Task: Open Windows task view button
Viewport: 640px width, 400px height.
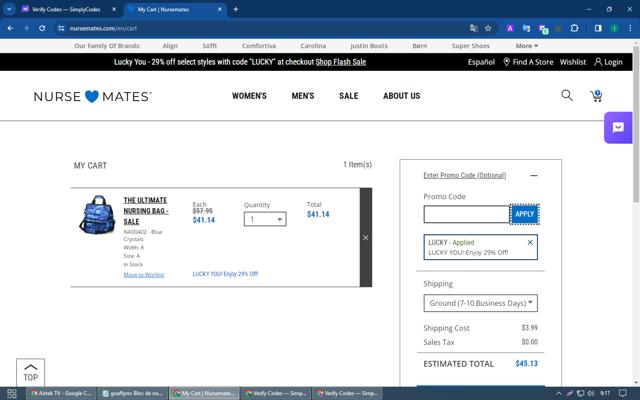Action: tap(11, 393)
